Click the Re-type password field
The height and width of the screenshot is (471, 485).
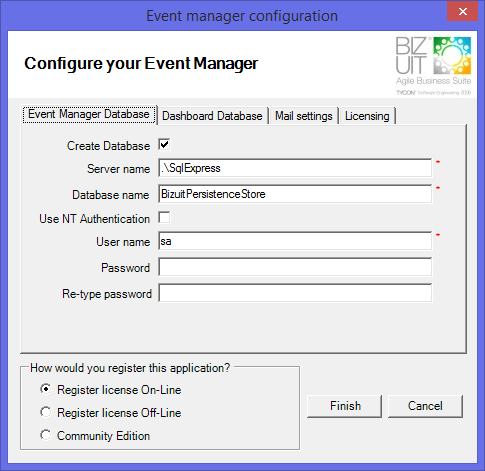295,293
